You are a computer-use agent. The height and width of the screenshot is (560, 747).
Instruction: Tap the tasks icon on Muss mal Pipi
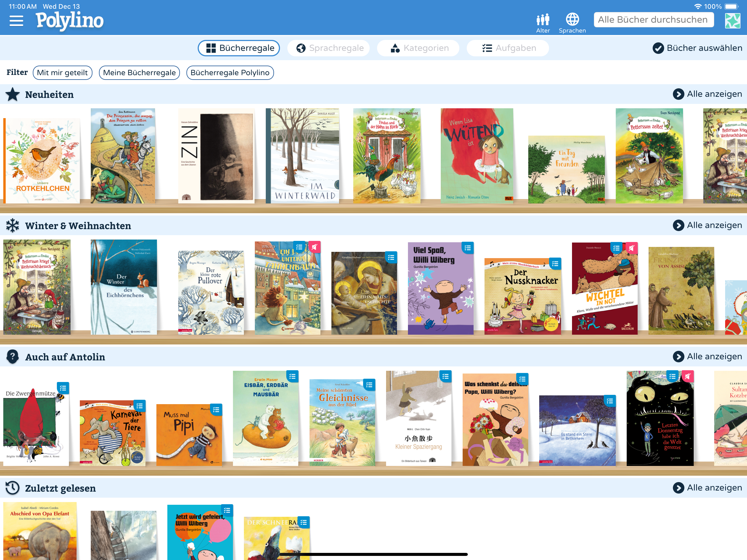tap(216, 410)
